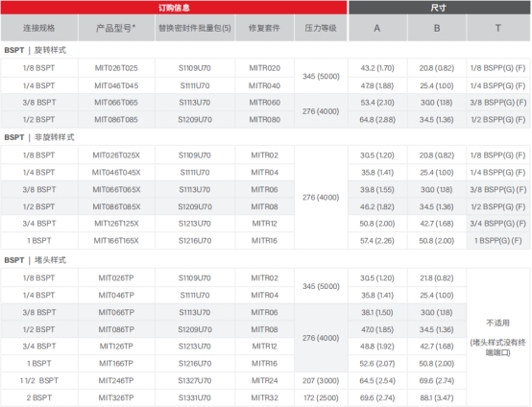Click repair kit MITR32 cell
Image resolution: width=532 pixels, height=407 pixels.
point(264,397)
